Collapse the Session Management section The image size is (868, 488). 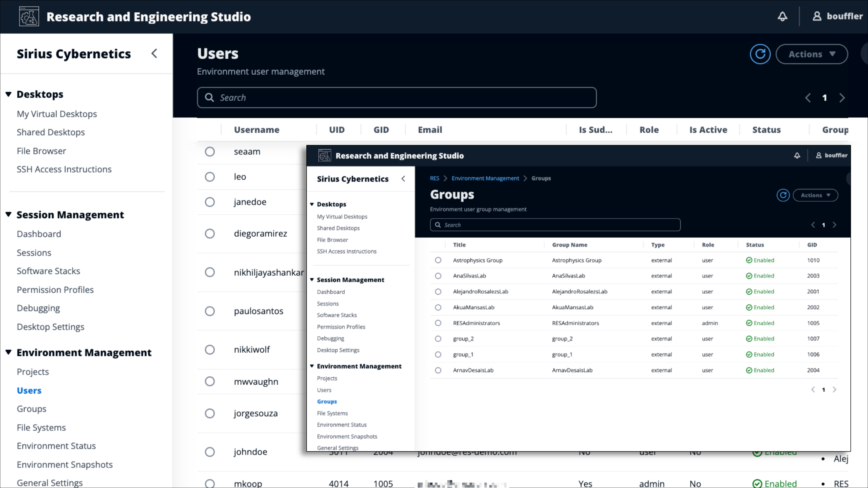[8, 214]
